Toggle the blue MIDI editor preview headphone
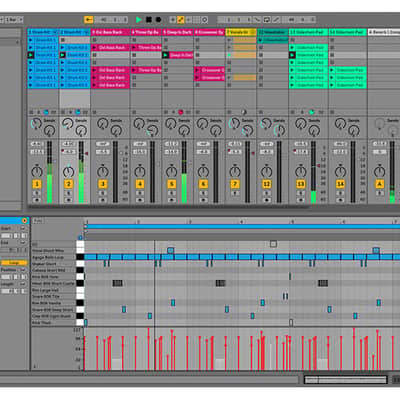This screenshot has width=400, height=400. click(80, 238)
